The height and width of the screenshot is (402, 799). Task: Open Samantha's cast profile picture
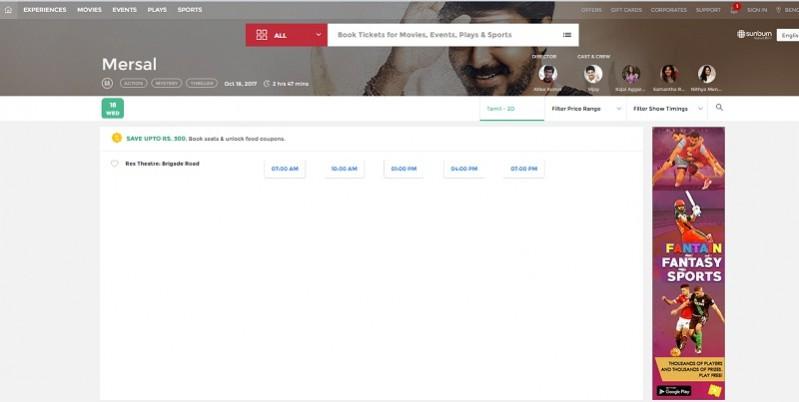[x=669, y=74]
